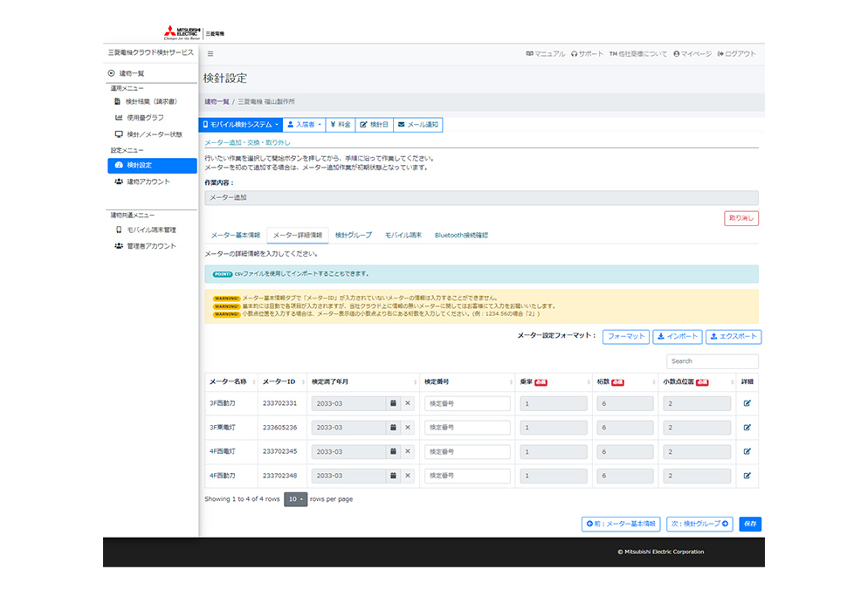Open the 使用量グラフ sidebar item

point(145,118)
